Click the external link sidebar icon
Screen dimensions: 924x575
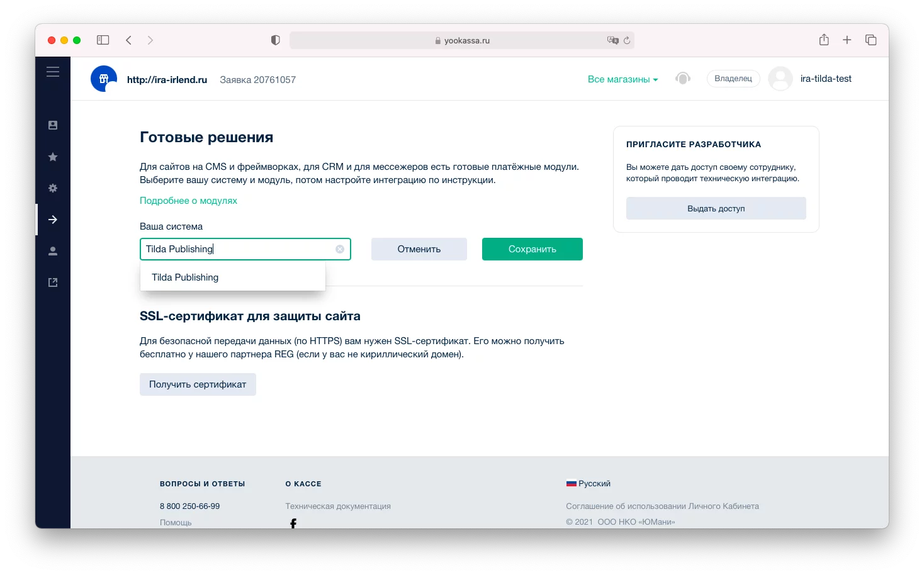coord(53,282)
